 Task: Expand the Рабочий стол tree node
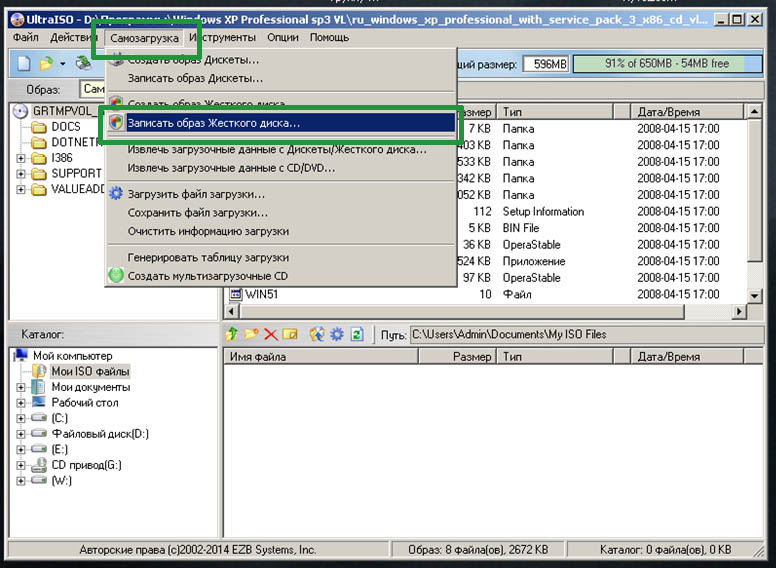pyautogui.click(x=21, y=403)
